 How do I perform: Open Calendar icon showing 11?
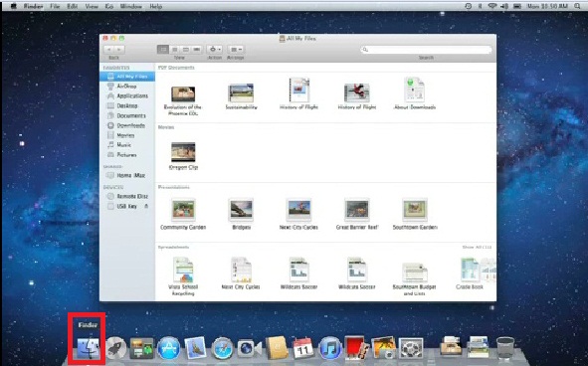tap(303, 348)
